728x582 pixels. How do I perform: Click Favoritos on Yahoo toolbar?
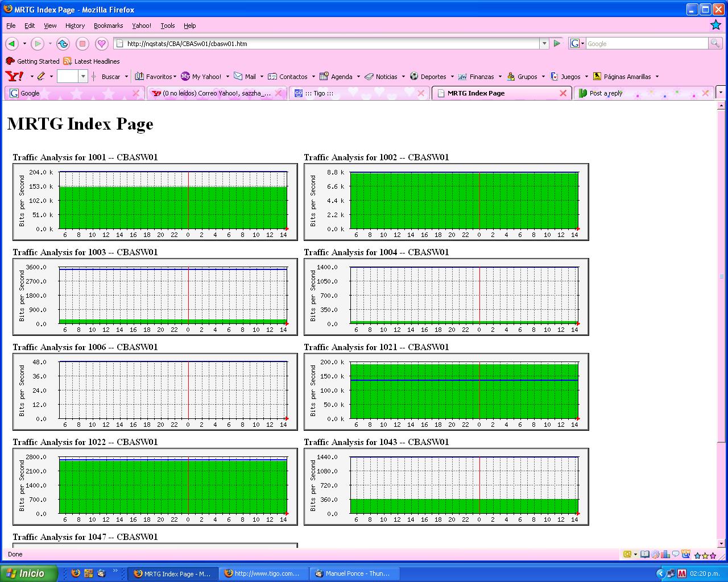pos(154,77)
